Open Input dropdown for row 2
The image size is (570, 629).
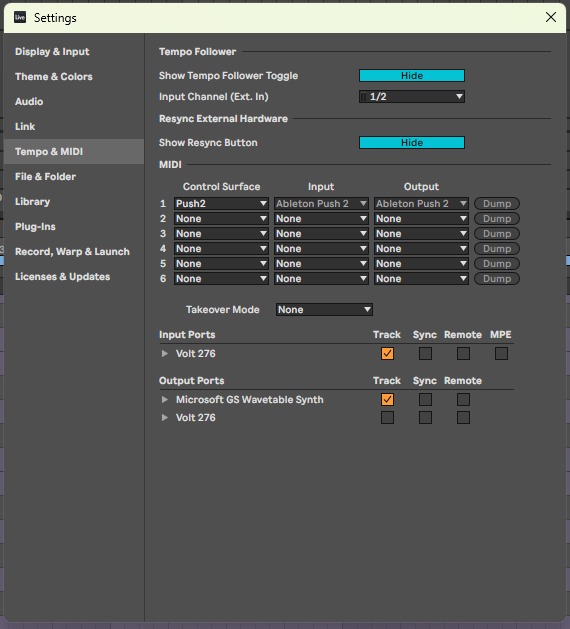(321, 219)
